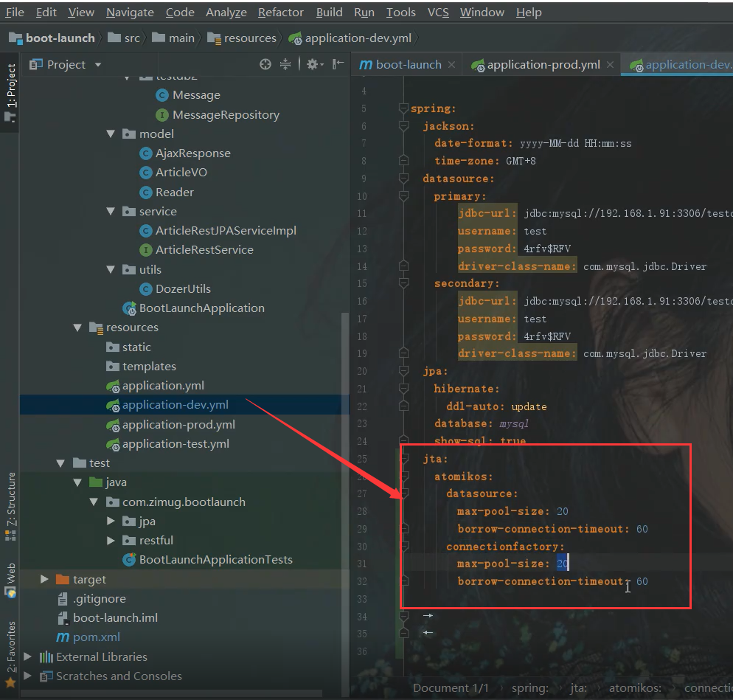
Task: Select the ArticleRestJPAServiceImpl class icon
Action: coord(146,231)
